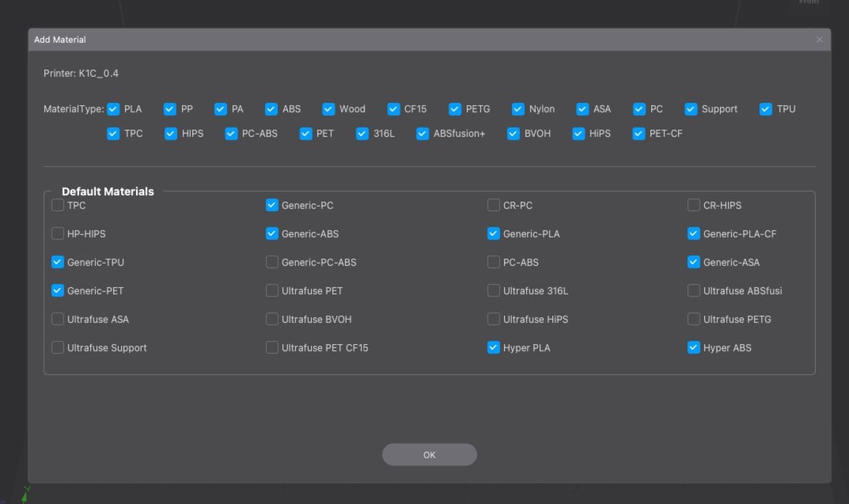This screenshot has height=504, width=849.
Task: Uncheck the PET-CF material type filter
Action: tap(639, 134)
